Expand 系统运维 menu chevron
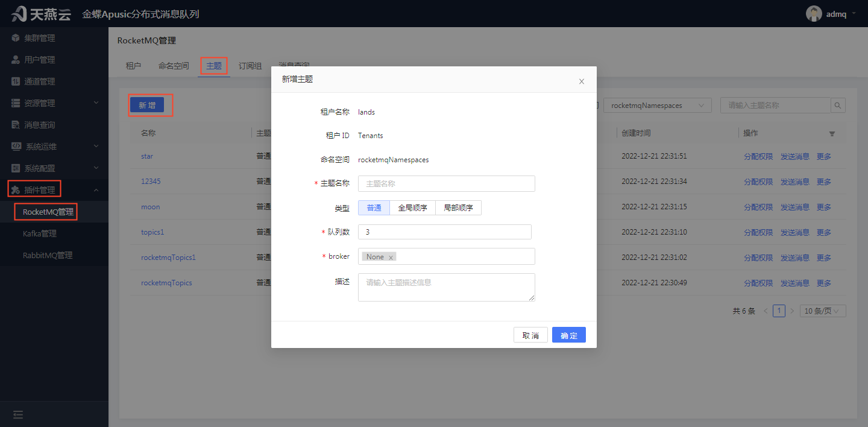This screenshot has width=868, height=427. point(96,147)
